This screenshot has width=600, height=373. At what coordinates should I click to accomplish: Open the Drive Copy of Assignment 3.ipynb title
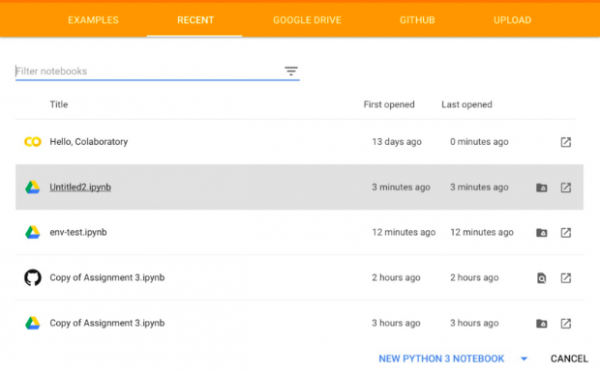point(107,323)
